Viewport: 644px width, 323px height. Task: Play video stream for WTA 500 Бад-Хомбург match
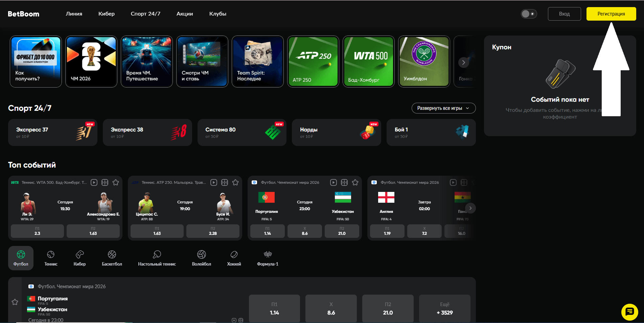pyautogui.click(x=94, y=182)
